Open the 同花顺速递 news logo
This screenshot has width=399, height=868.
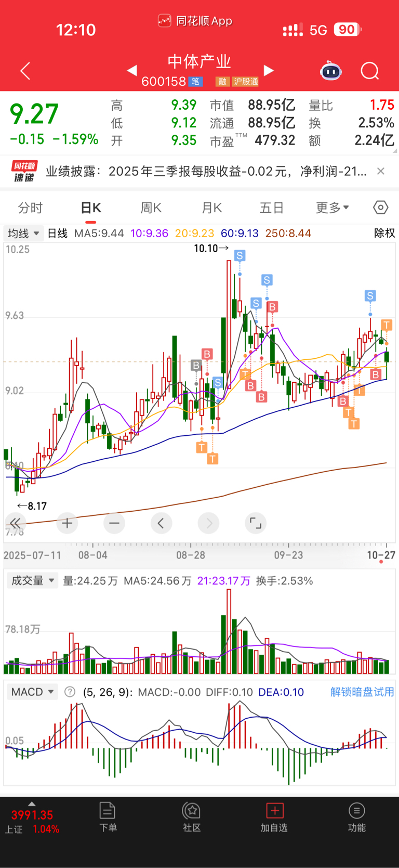(24, 172)
